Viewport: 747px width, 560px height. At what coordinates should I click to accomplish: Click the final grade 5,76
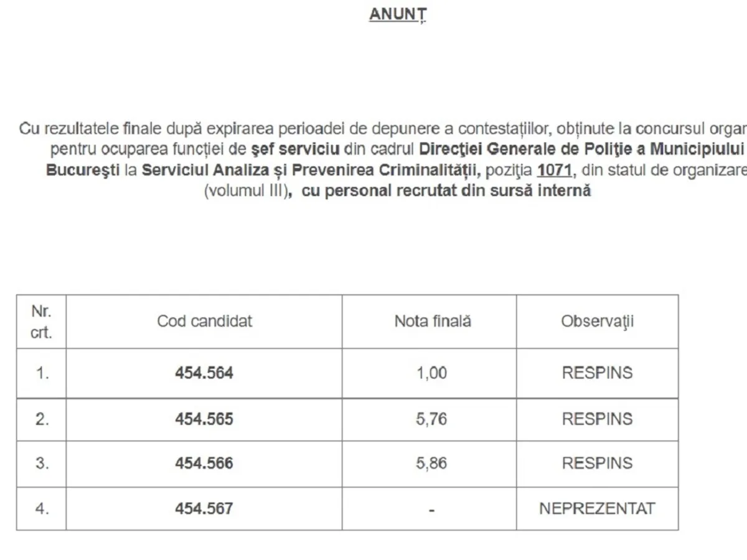pyautogui.click(x=432, y=419)
